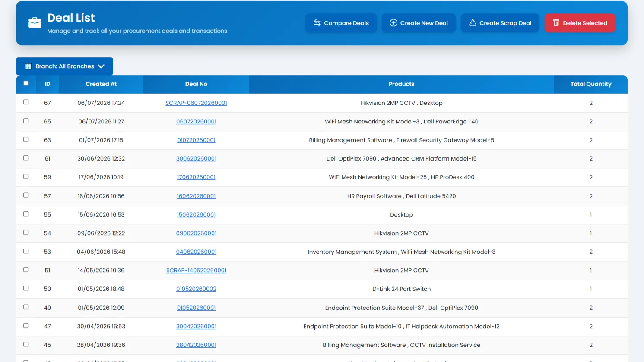Start Create Scrap Deal
Viewport: 644px width, 362px height.
500,23
